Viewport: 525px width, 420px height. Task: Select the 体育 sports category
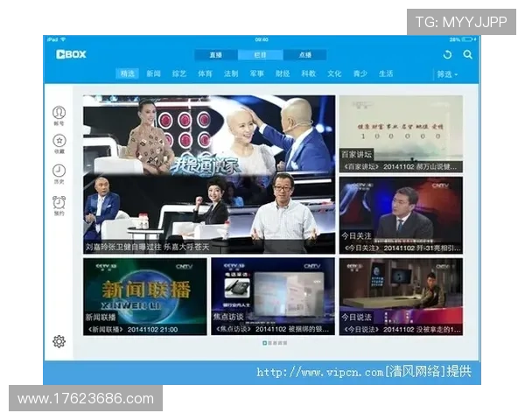205,73
